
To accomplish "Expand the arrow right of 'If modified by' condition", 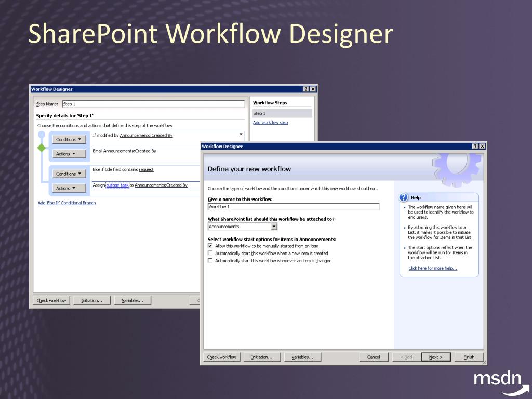I will [241, 135].
